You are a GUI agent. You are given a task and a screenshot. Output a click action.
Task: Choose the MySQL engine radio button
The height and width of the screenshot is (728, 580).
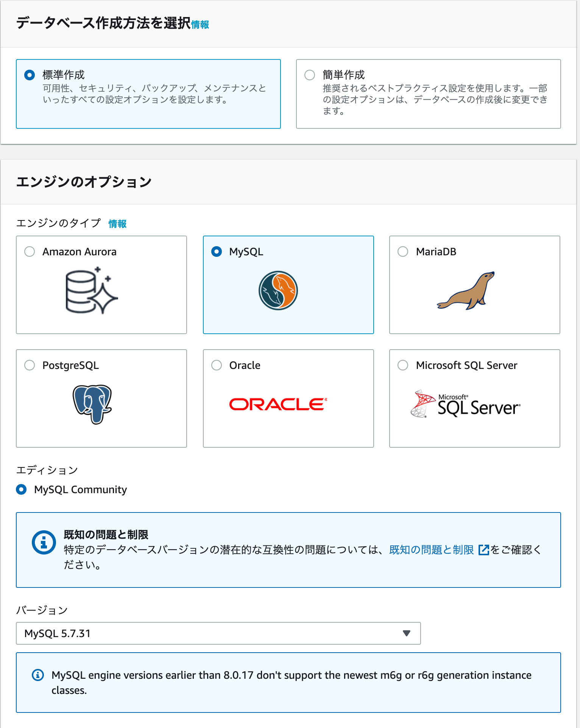pos(217,252)
